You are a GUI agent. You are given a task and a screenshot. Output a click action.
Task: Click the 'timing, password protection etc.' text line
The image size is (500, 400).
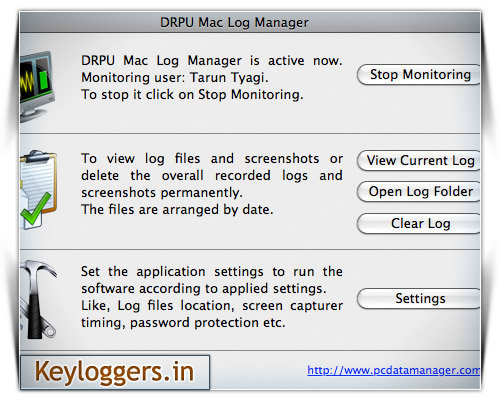(x=183, y=323)
